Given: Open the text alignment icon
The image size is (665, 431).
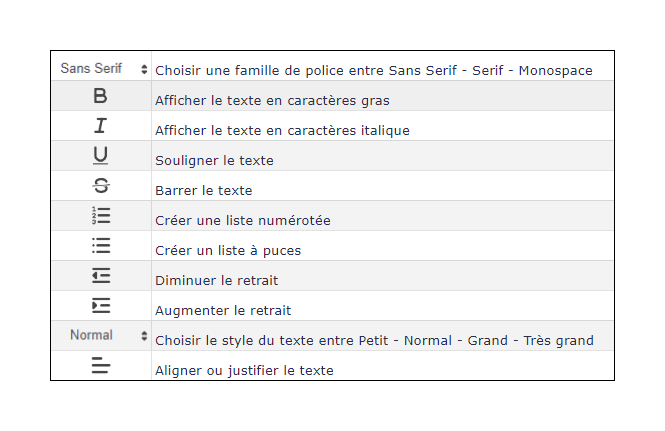Looking at the screenshot, I should click(x=101, y=365).
